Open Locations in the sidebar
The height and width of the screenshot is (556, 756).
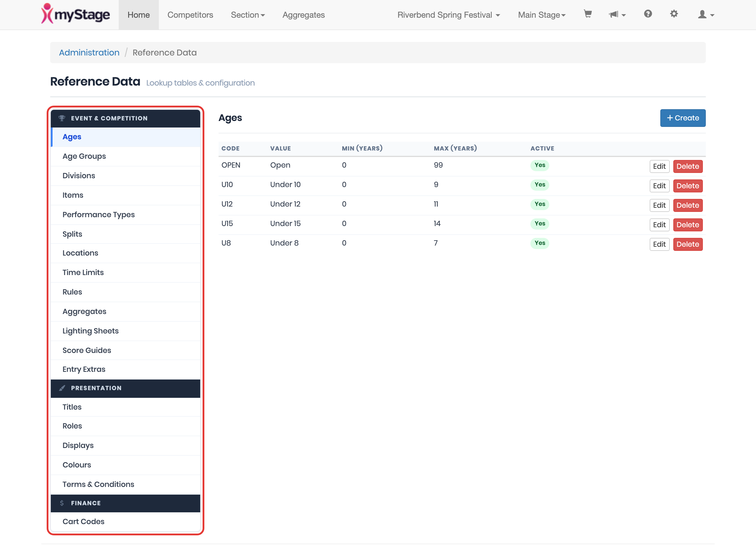point(125,254)
